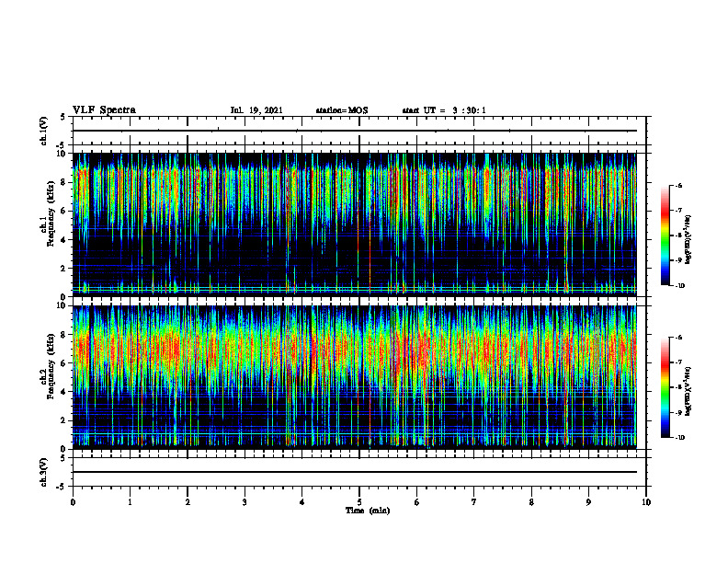Screen dimensions: 728x563
Task: Click the "8" tick on time axis
Action: tap(531, 502)
